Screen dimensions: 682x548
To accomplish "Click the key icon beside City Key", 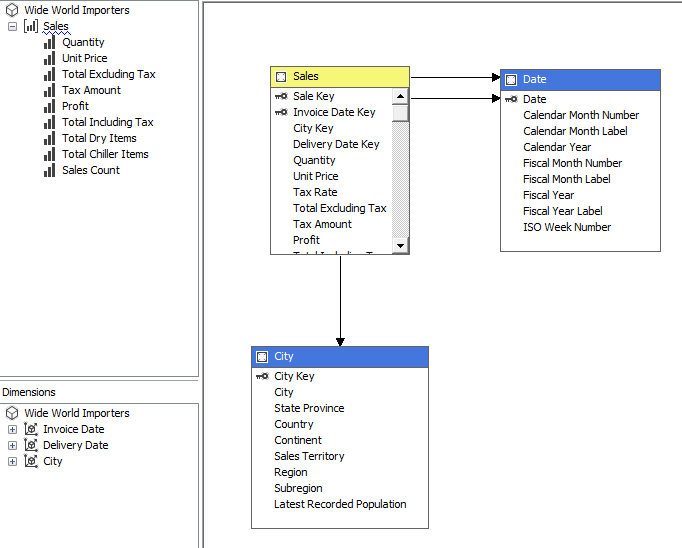I will [262, 376].
